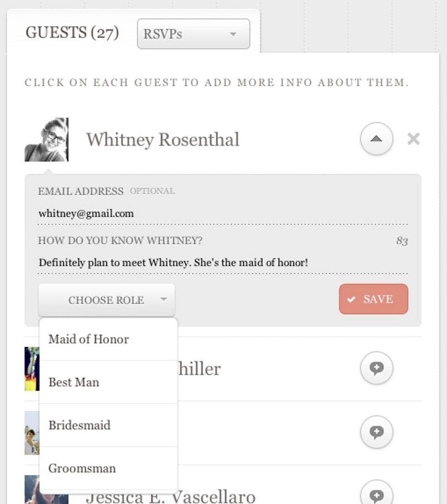Collapse Whitney Rosenthal's details with up arrow
Viewport: 447px width, 504px height.
[x=376, y=139]
